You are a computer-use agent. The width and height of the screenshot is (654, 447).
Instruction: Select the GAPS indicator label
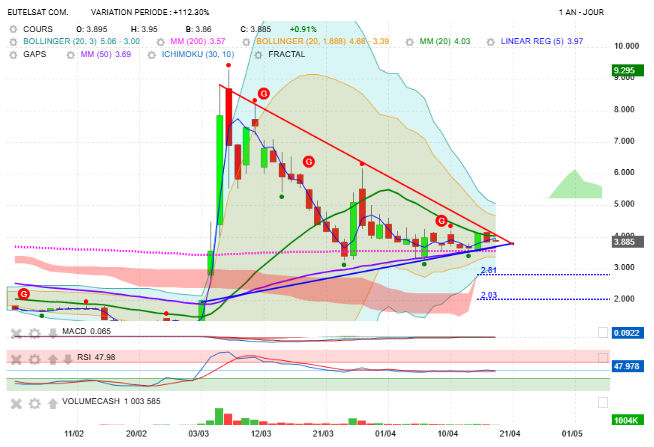click(x=35, y=54)
